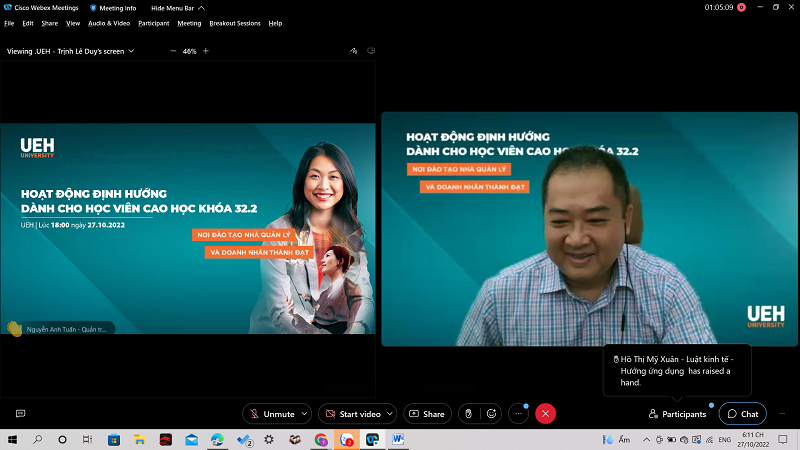Open Windows taskbar search
This screenshot has height=450, width=800.
[37, 439]
